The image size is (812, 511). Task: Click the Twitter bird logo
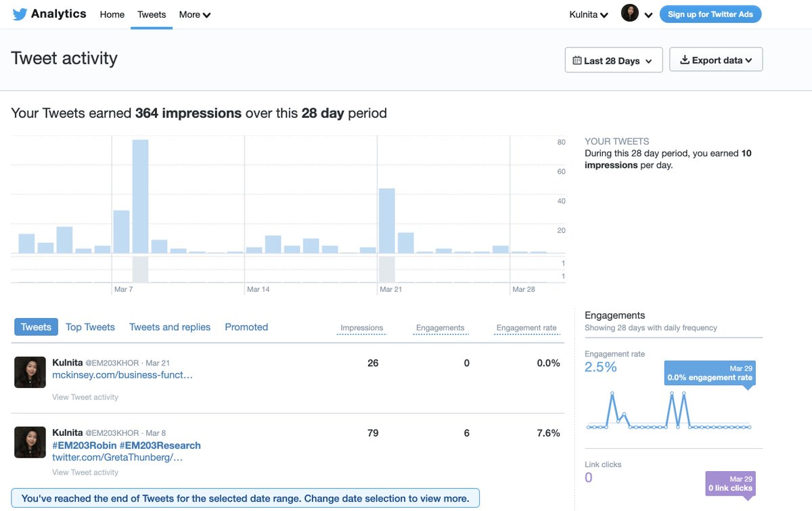coord(20,14)
